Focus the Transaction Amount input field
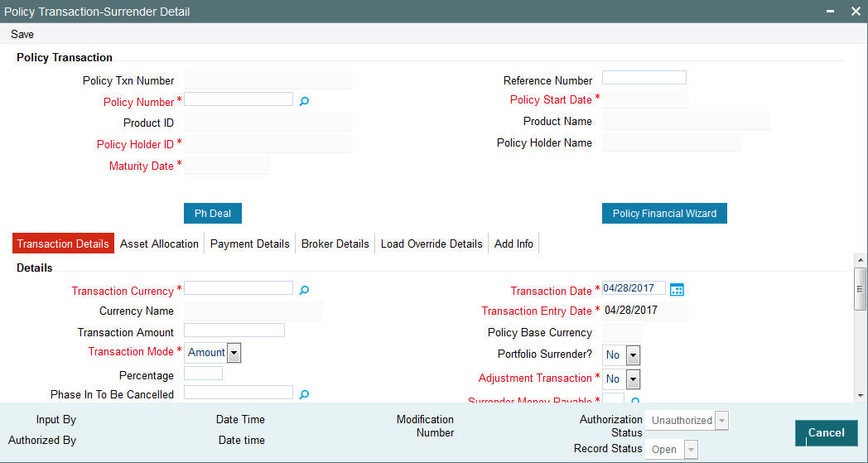Screen dimensions: 868x463 234,330
